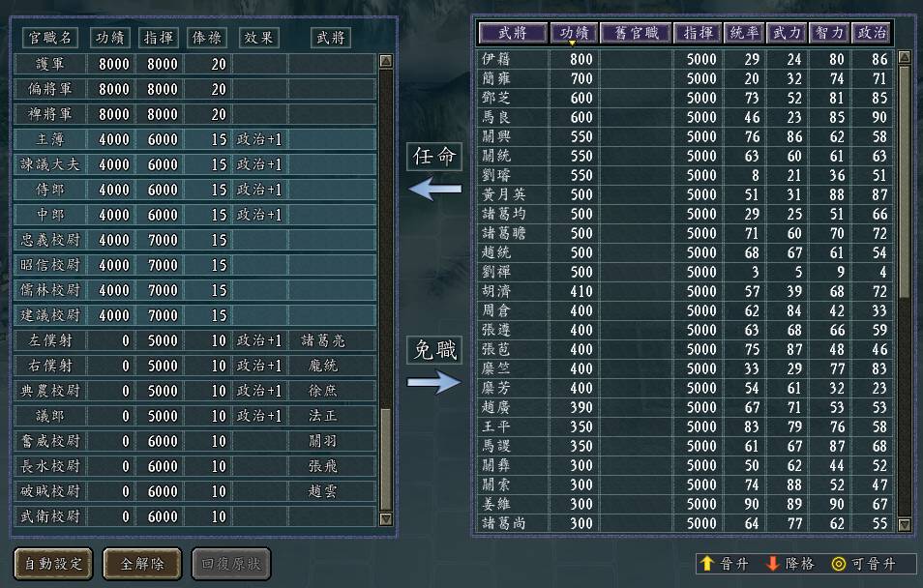Click the blue left arrow below 任命
Screen dimensions: 923x588
point(434,190)
